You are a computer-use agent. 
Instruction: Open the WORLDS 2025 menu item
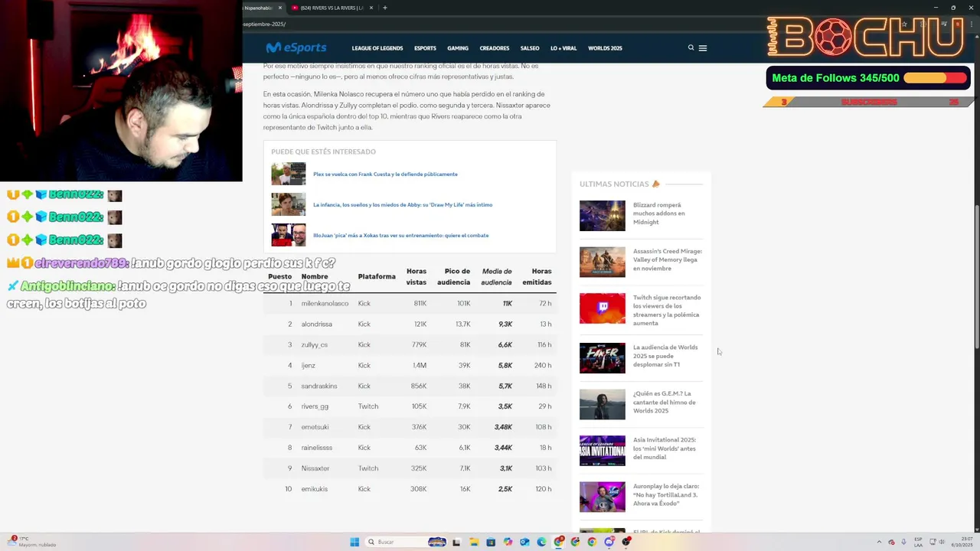605,48
